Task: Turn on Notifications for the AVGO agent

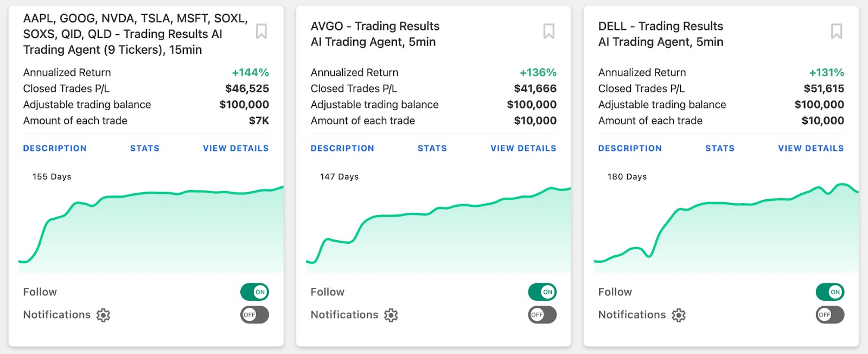Action: click(542, 315)
